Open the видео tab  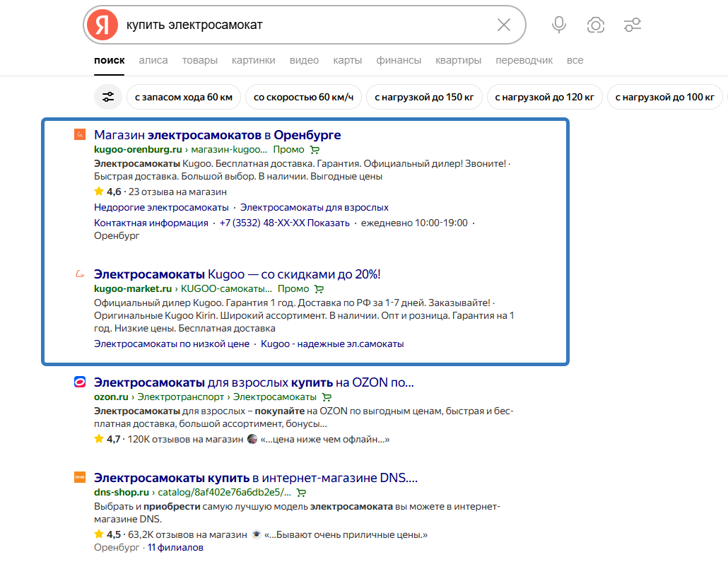click(304, 60)
